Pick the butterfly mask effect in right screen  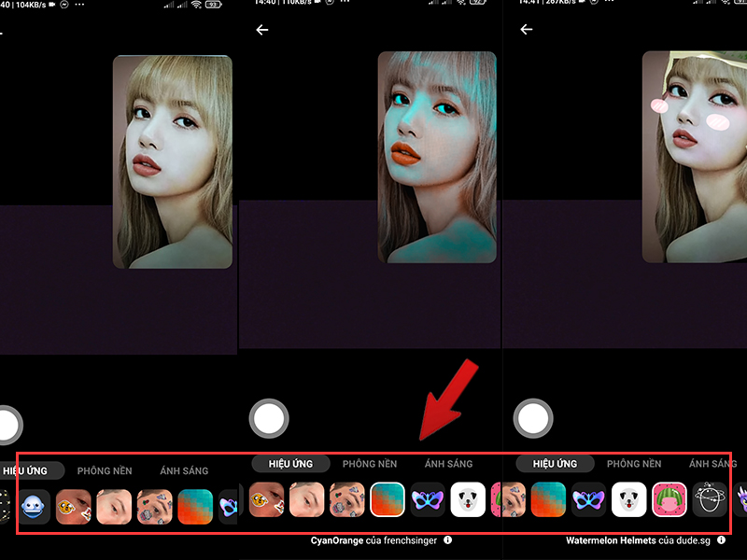point(589,499)
